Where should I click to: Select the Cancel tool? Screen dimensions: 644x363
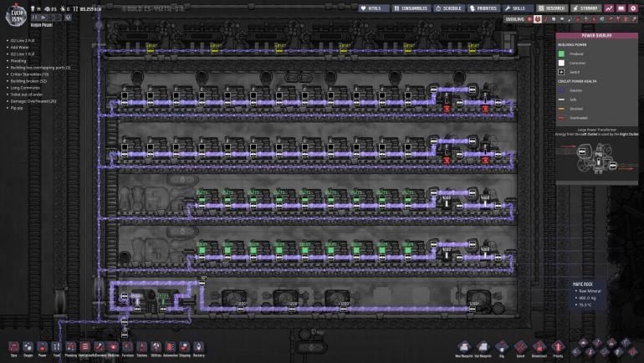pos(520,348)
